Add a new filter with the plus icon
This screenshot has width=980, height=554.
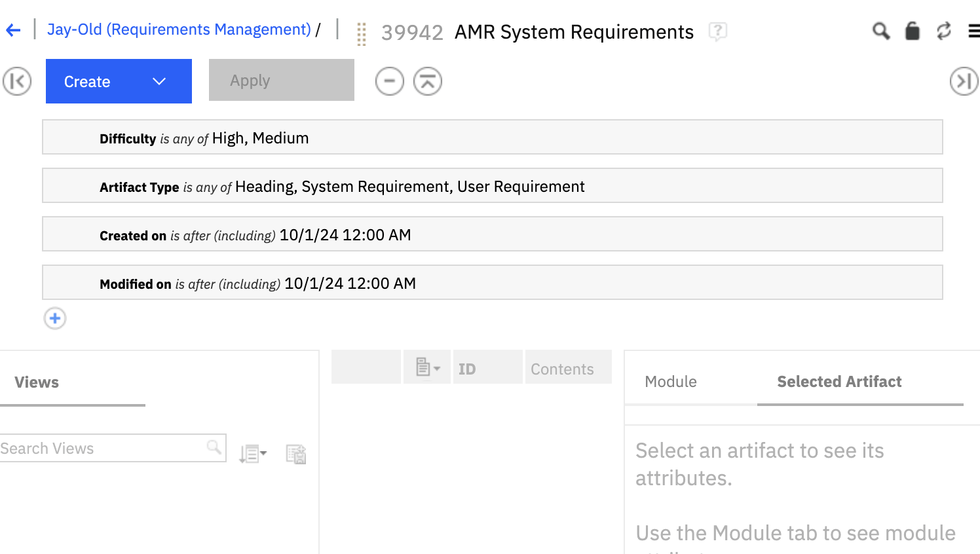click(x=55, y=318)
